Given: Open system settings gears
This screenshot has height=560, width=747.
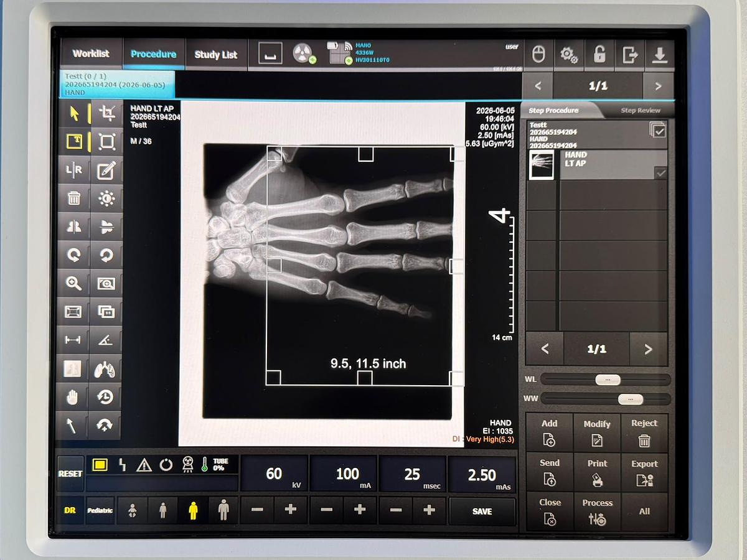Looking at the screenshot, I should [569, 55].
